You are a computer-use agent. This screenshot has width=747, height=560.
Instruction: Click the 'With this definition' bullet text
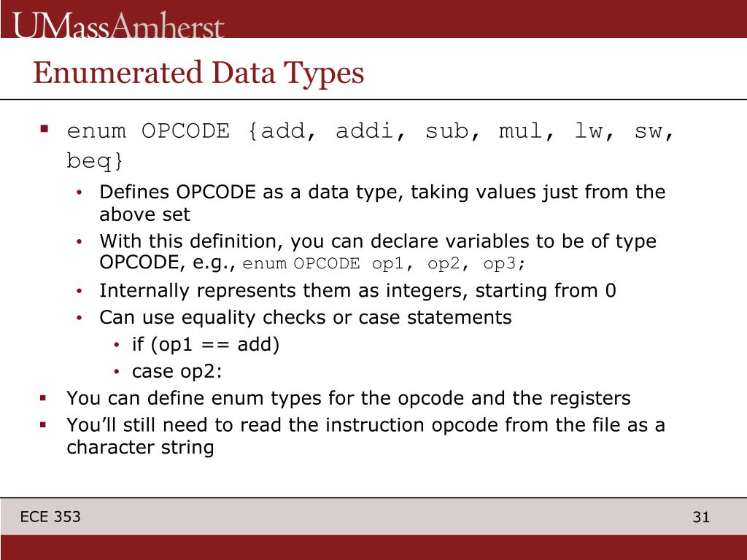[x=378, y=241]
